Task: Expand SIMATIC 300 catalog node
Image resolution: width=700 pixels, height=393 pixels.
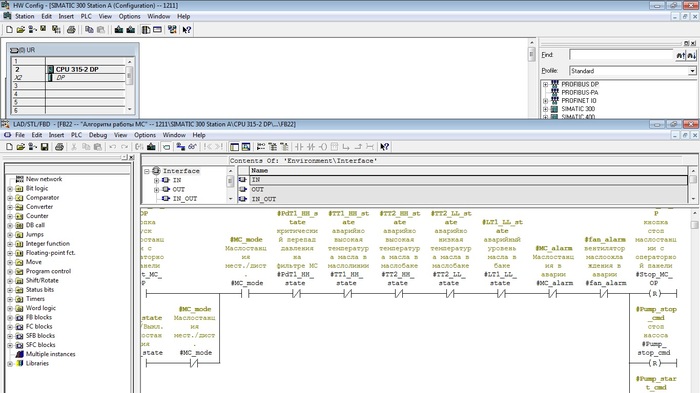Action: click(545, 109)
